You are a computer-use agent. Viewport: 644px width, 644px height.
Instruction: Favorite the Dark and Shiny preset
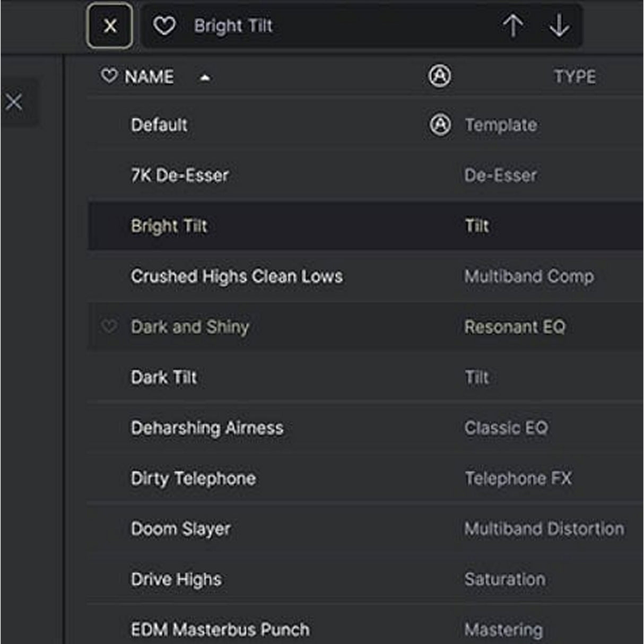coord(110,327)
